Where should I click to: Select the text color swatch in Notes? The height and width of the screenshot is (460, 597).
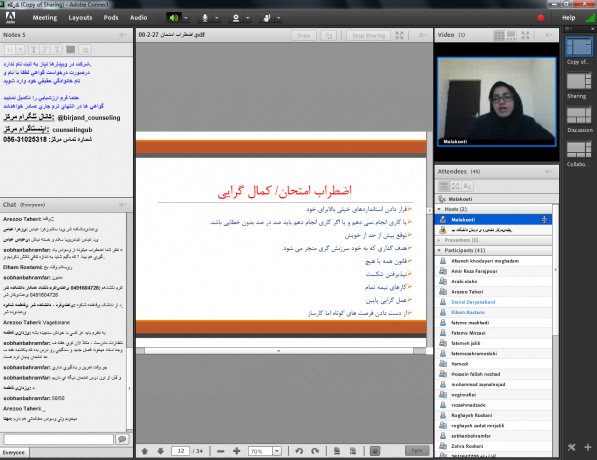70,50
